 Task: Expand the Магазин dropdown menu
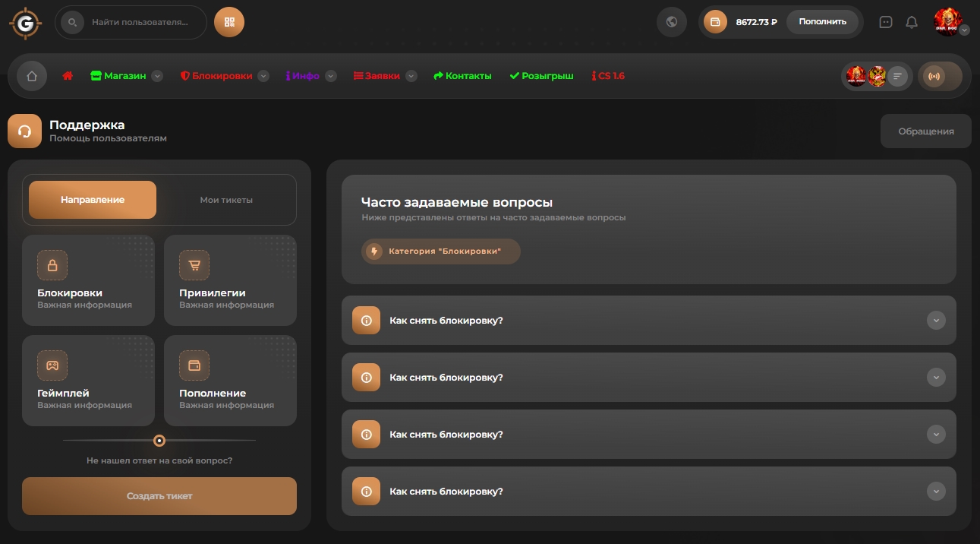(157, 75)
